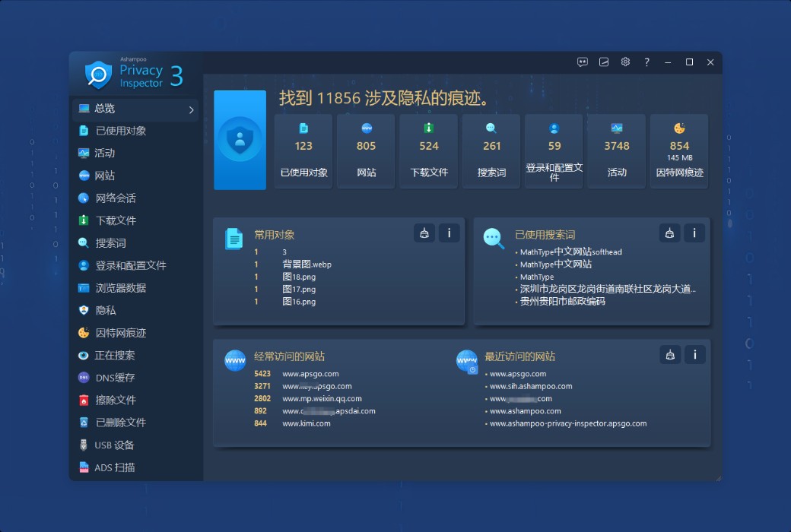Show info for the 常用对象 panel

tap(449, 233)
